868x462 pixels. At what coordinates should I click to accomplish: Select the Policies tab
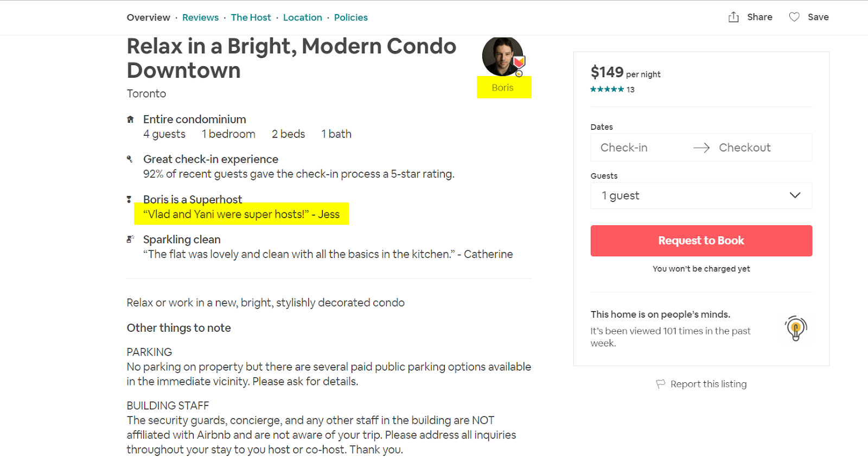click(351, 17)
